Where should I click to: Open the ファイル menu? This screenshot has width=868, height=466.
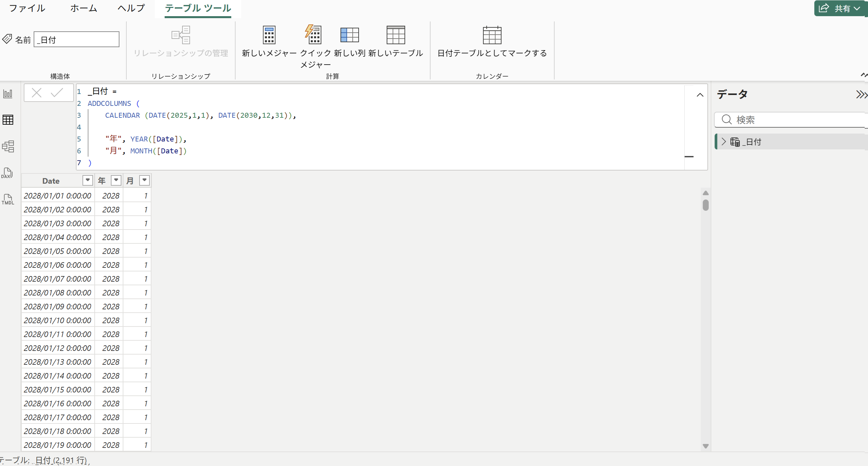tap(27, 8)
